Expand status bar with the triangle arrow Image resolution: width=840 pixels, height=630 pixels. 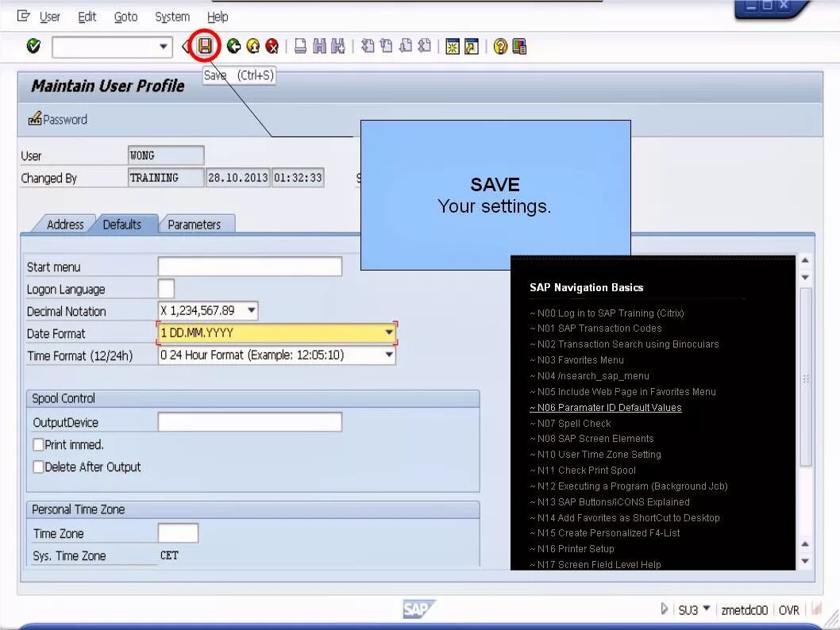(x=665, y=609)
